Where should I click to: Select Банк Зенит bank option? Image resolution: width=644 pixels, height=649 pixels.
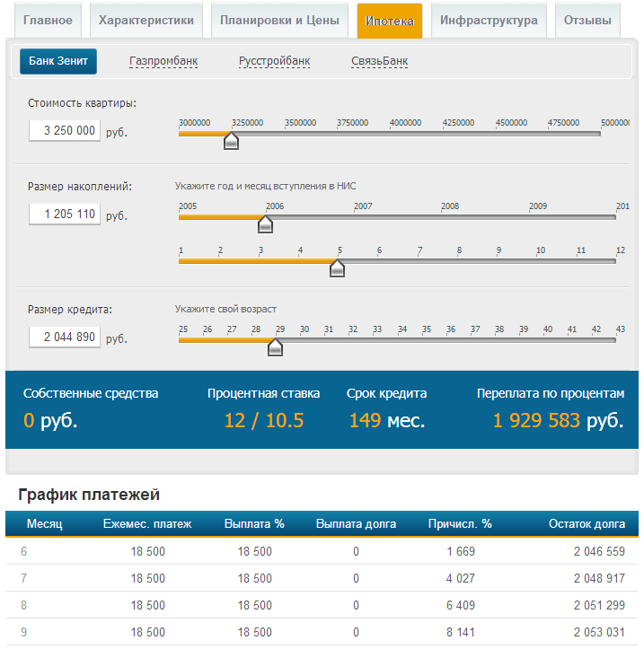[x=58, y=61]
